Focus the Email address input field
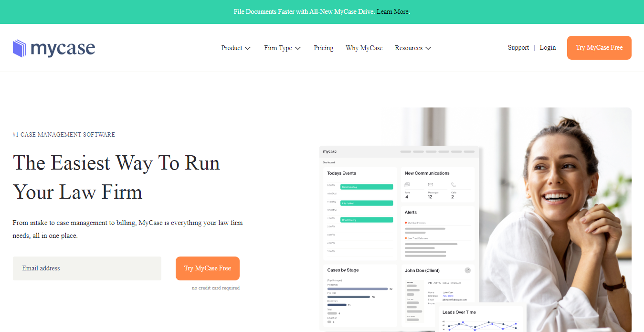644x332 pixels. tap(87, 268)
